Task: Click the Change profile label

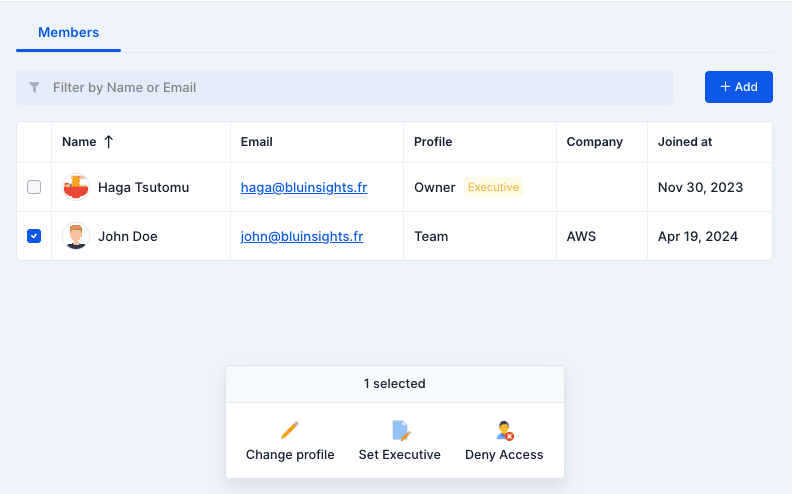Action: click(290, 455)
